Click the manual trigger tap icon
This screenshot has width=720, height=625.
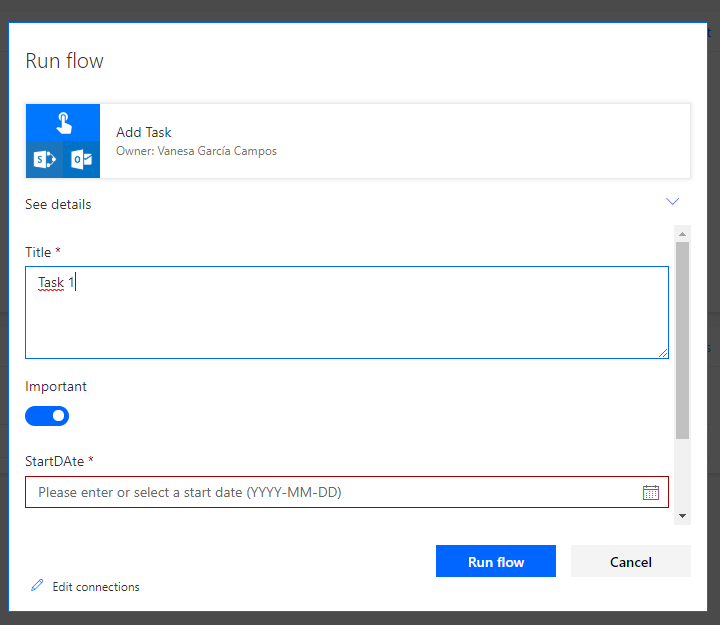pyautogui.click(x=63, y=122)
